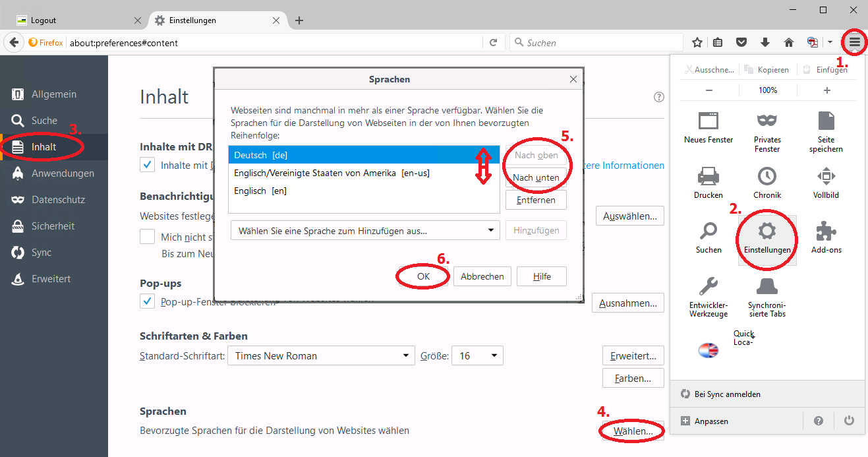Image resolution: width=868 pixels, height=457 pixels.
Task: Open the Pocket icon in toolbar
Action: [741, 43]
